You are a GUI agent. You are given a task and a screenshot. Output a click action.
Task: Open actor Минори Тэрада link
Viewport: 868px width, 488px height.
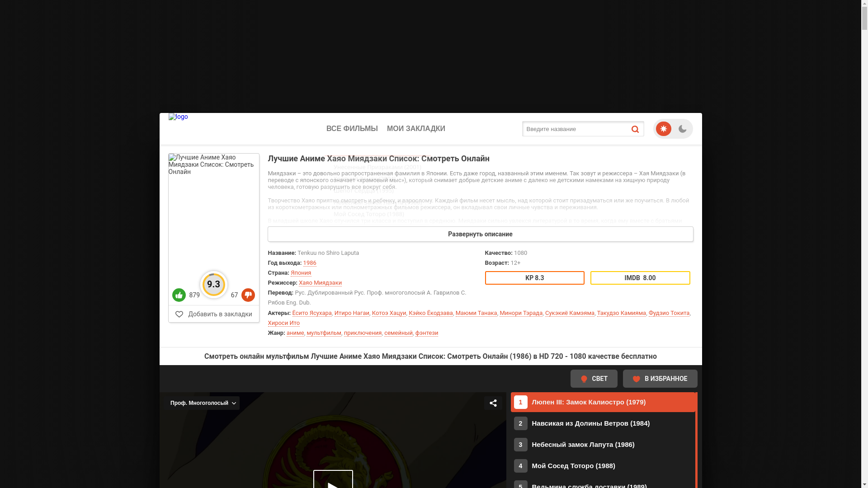click(x=521, y=313)
